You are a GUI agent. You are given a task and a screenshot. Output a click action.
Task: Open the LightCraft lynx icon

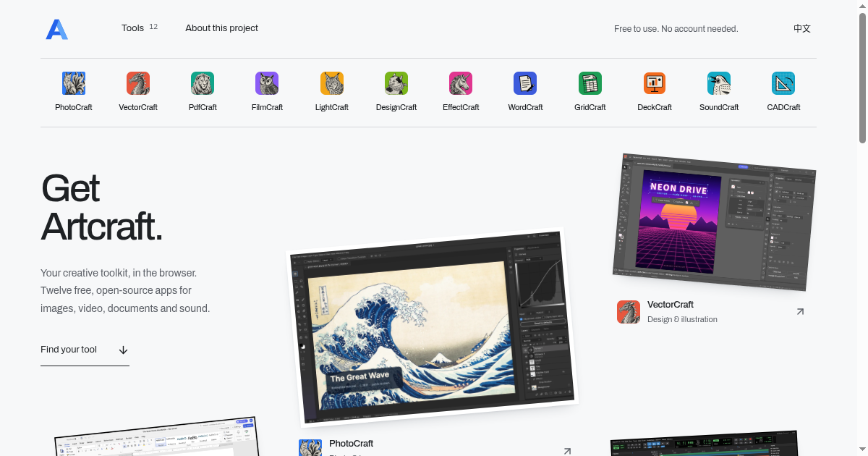(332, 83)
